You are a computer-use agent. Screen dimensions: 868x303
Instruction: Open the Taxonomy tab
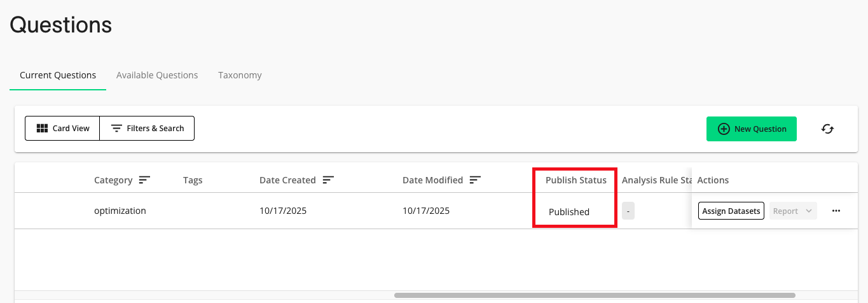point(240,75)
